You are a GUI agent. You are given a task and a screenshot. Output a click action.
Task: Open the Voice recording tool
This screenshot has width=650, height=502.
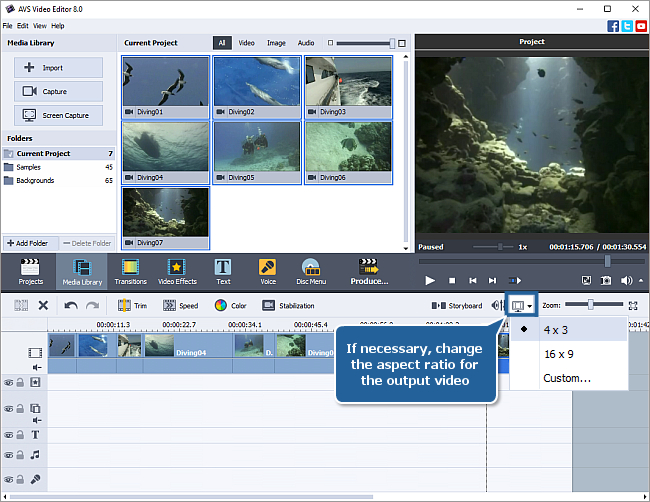pos(268,272)
